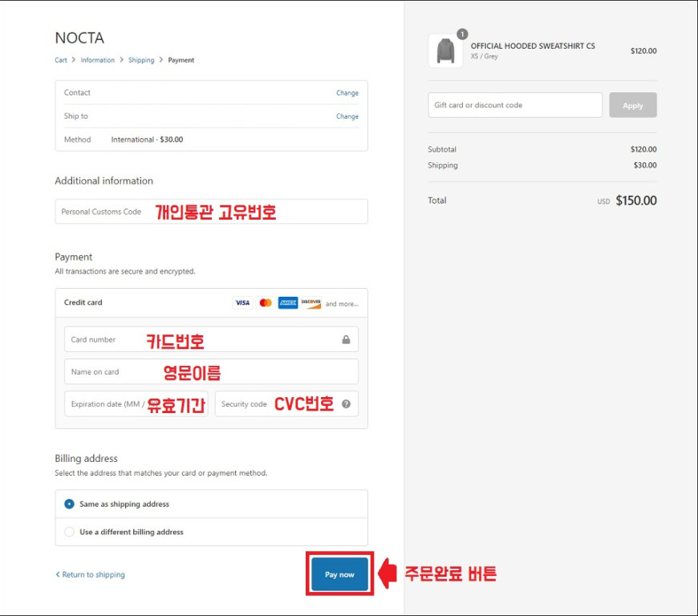Click the 'XS / Grey' variant text
Image resolution: width=698 pixels, height=616 pixels.
(485, 56)
